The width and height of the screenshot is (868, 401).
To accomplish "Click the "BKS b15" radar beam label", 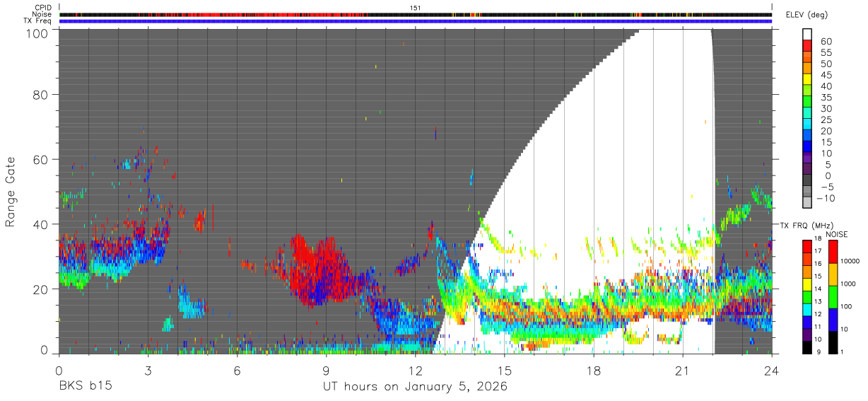I will (x=85, y=387).
